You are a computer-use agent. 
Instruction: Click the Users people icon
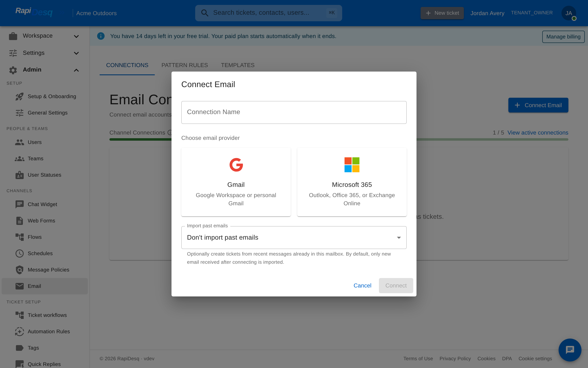(19, 142)
